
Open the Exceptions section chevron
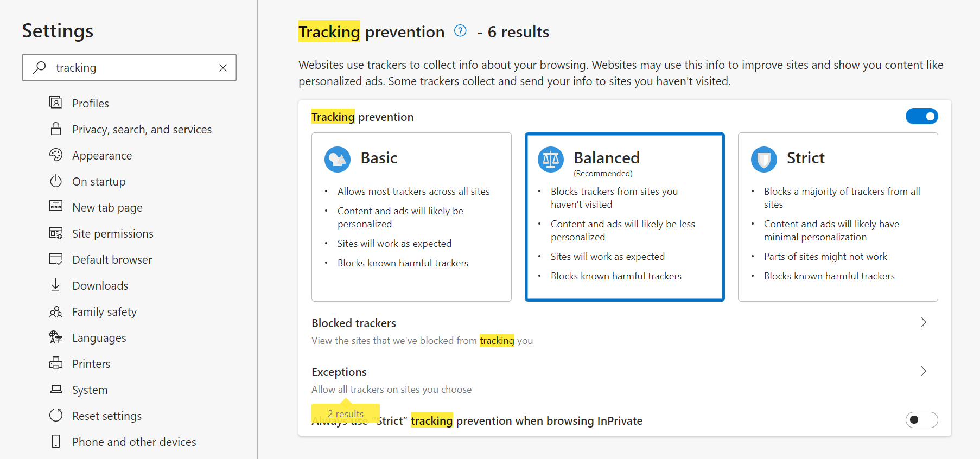(924, 372)
